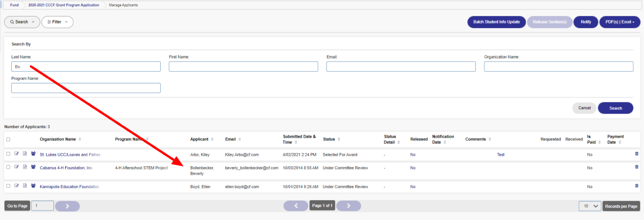Select the Kannapolis Education Foundation row checkbox
Image resolution: width=644 pixels, height=220 pixels.
coord(8,186)
